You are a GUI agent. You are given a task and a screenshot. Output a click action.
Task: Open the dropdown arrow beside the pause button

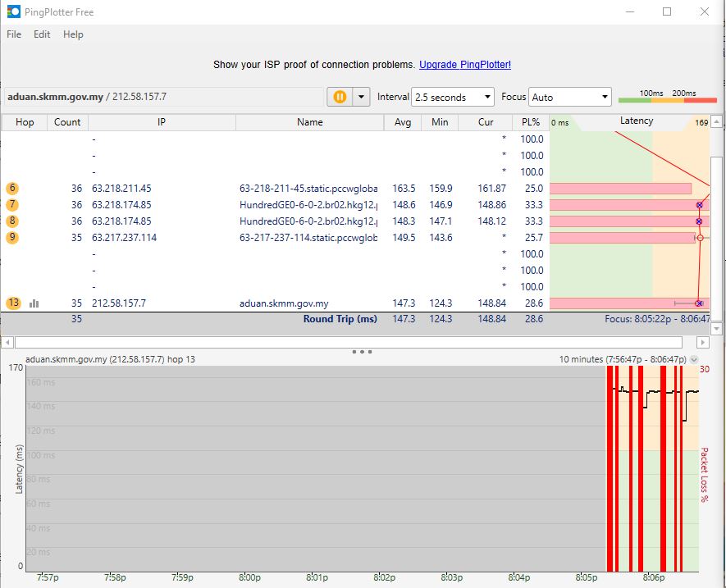point(362,97)
